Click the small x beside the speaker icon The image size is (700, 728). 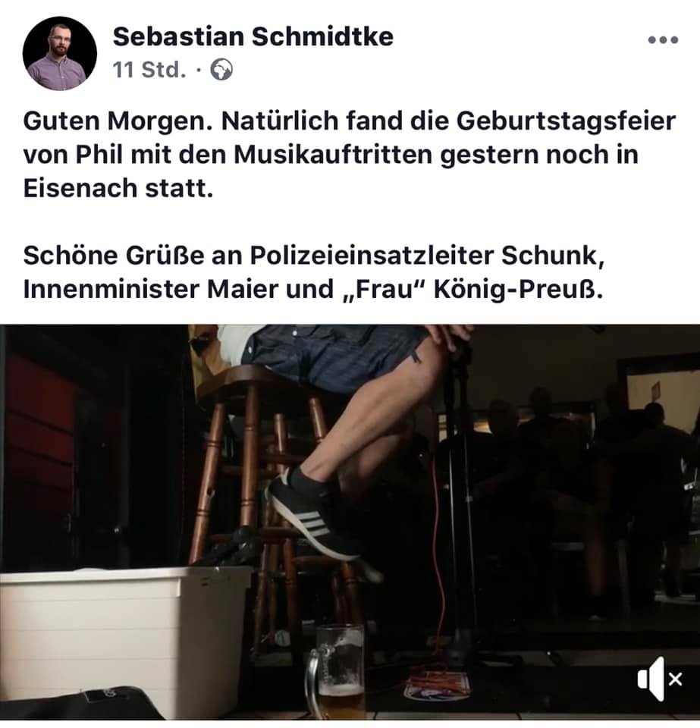pos(676,679)
